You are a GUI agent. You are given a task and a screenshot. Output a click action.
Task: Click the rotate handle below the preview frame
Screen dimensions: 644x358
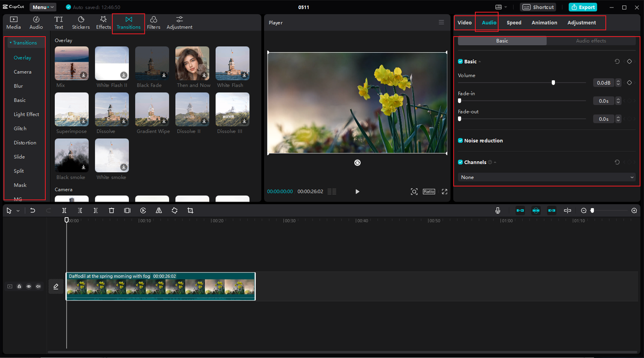coord(357,162)
